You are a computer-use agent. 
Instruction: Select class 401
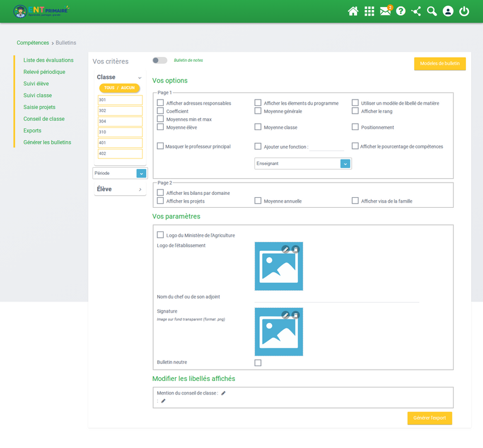tap(120, 143)
